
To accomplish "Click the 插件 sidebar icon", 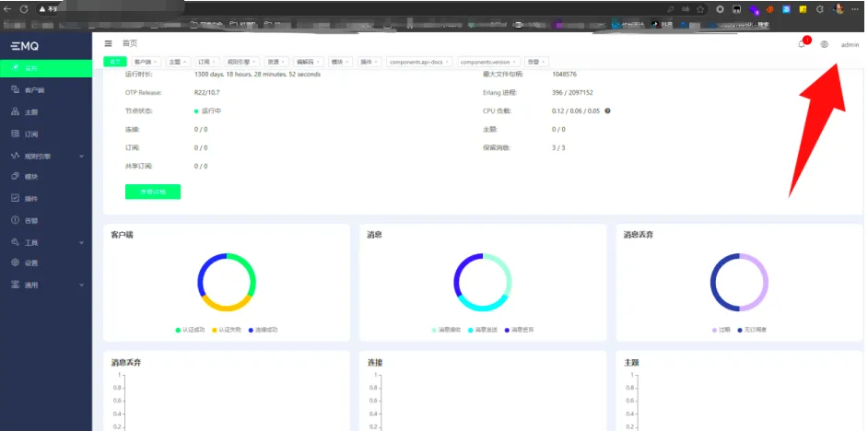I will coord(16,198).
